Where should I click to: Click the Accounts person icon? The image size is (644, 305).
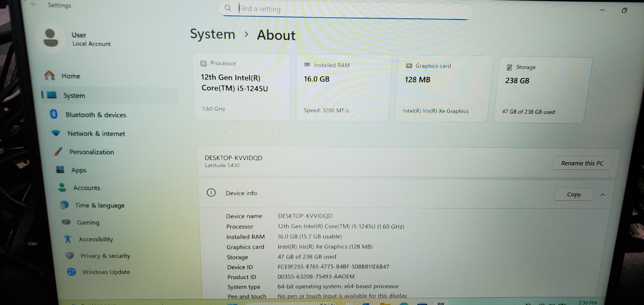click(62, 187)
